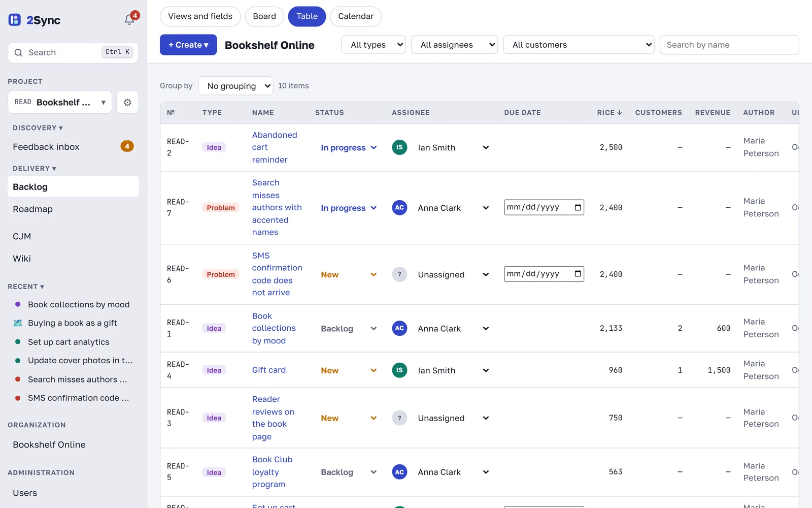Collapse the Discovery section
The width and height of the screenshot is (812, 508).
(38, 128)
